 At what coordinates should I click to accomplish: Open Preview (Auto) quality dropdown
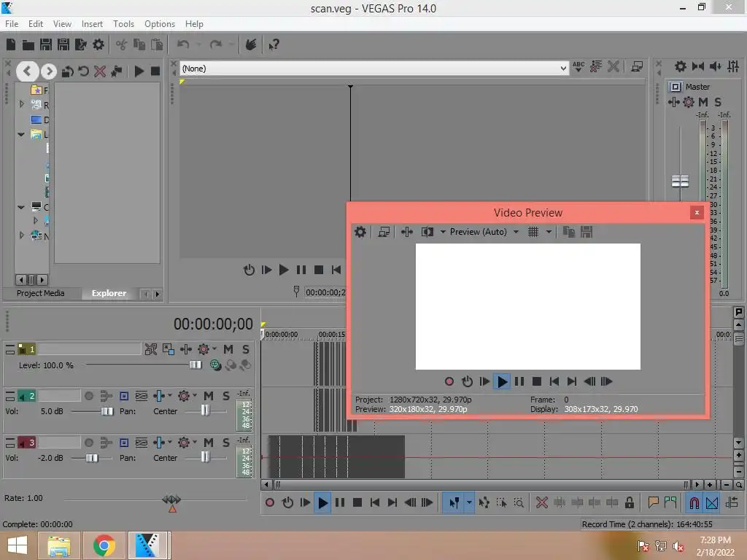point(516,232)
